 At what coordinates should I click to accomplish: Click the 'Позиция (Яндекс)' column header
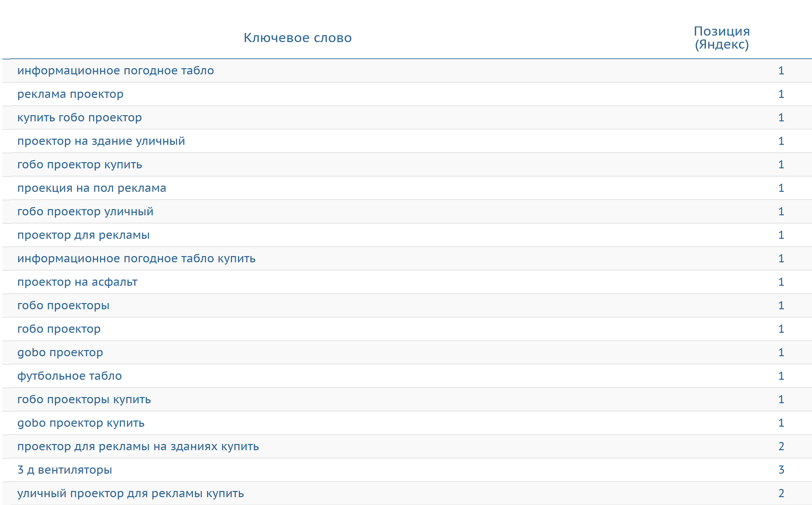click(x=722, y=38)
